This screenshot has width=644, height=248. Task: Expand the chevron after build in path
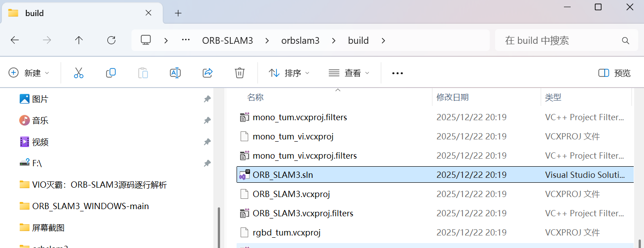[x=383, y=40]
